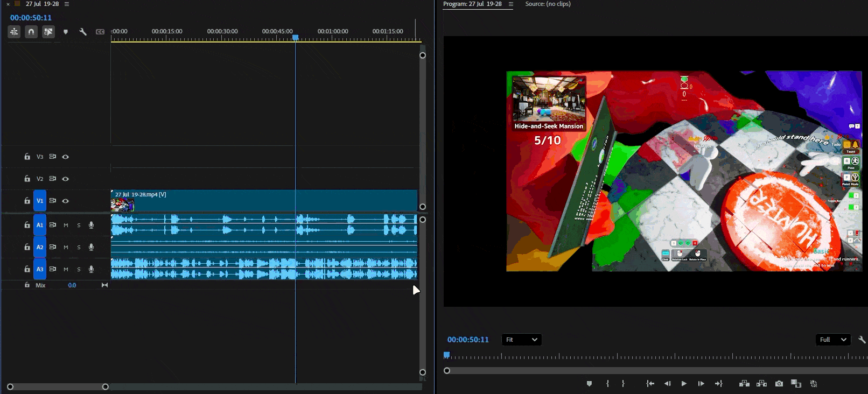Solo audio track A3
The height and width of the screenshot is (394, 868).
79,269
